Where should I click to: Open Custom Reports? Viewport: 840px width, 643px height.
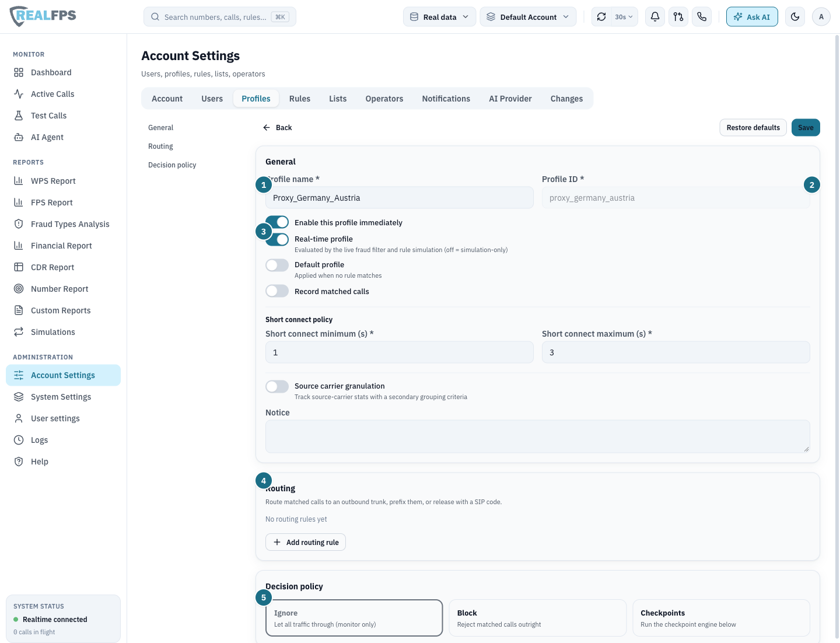pos(63,310)
